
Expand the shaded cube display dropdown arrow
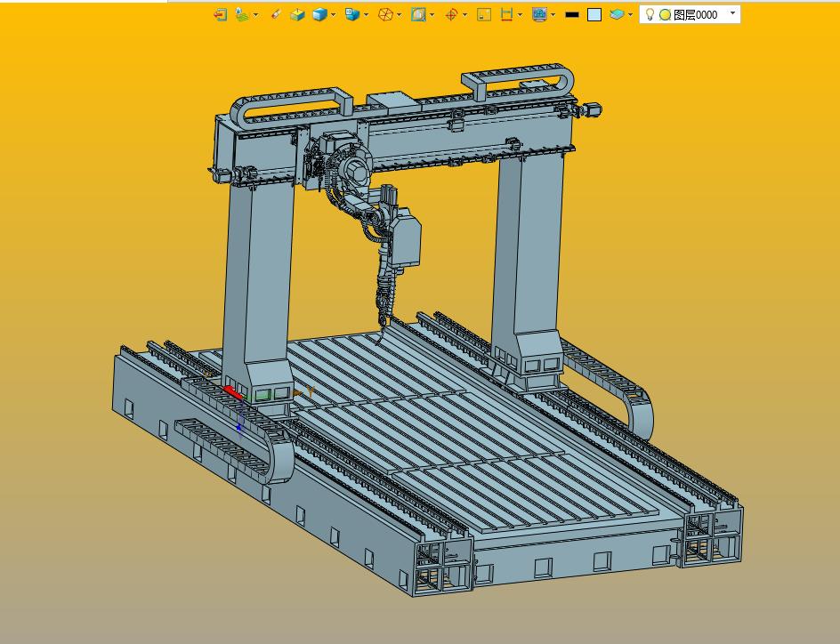333,15
